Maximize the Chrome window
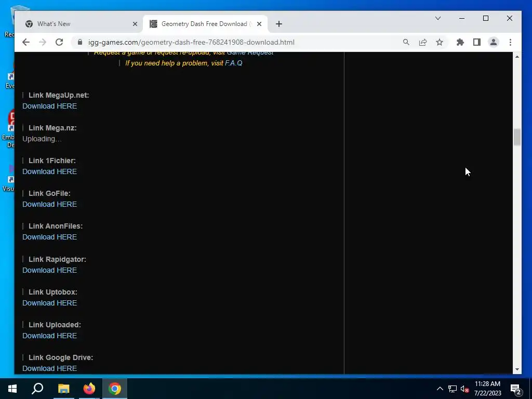 [x=486, y=18]
